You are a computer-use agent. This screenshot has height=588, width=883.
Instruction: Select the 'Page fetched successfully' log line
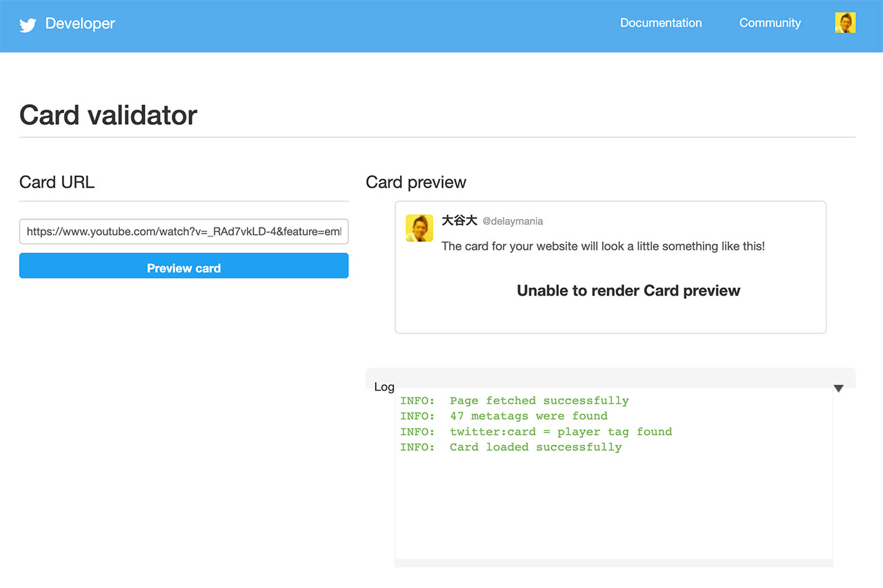(x=514, y=401)
